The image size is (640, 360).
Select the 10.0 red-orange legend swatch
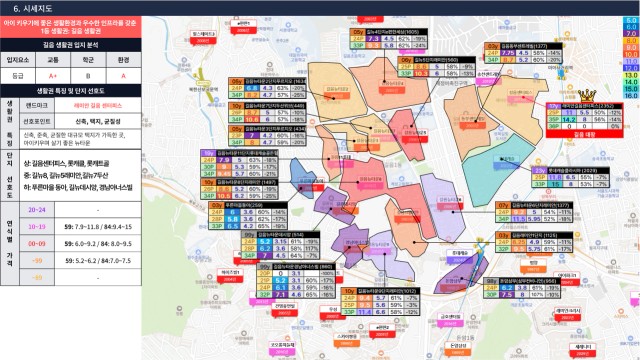click(x=631, y=54)
